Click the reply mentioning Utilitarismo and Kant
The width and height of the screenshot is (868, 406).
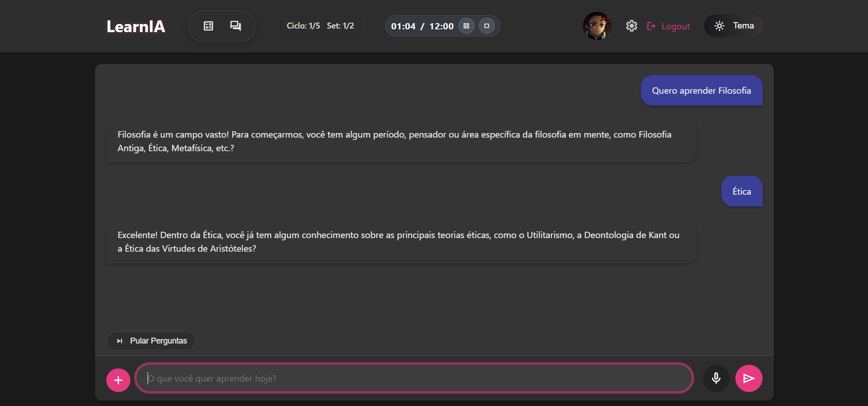pyautogui.click(x=401, y=242)
